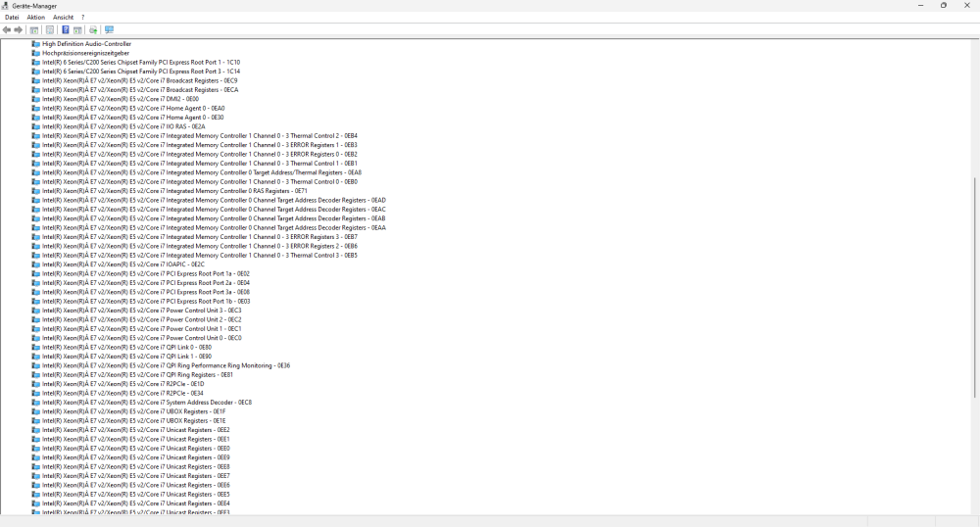This screenshot has height=527, width=980.
Task: Select PCI Express Root Port 2a - 0E04
Action: tap(146, 283)
